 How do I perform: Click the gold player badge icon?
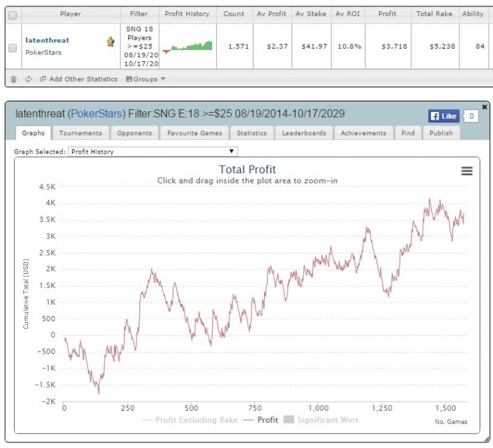(x=111, y=42)
